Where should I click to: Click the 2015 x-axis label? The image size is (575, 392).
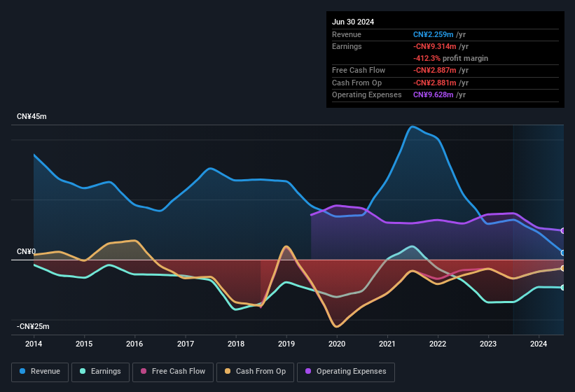pos(84,344)
